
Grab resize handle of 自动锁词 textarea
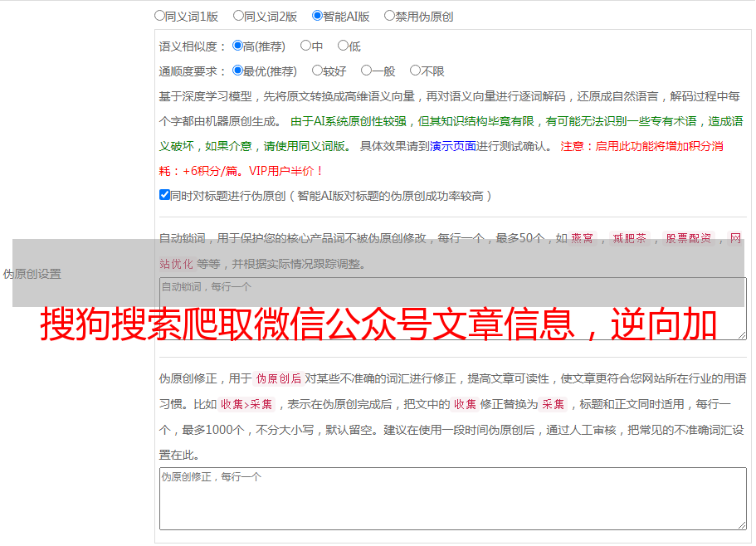[x=742, y=335]
